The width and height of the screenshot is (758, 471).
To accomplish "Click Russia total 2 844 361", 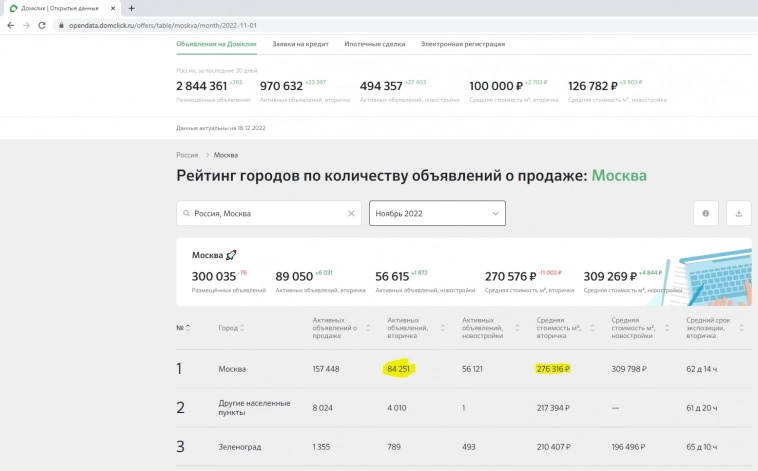I will pyautogui.click(x=202, y=86).
